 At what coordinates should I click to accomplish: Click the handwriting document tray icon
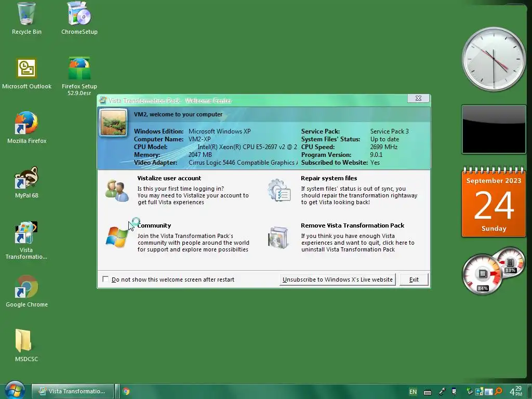click(x=454, y=392)
